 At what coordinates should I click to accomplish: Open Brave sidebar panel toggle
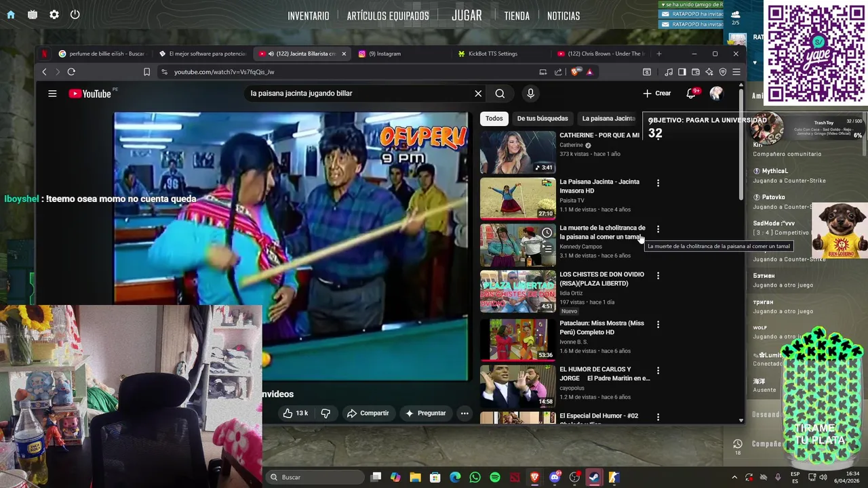[682, 72]
